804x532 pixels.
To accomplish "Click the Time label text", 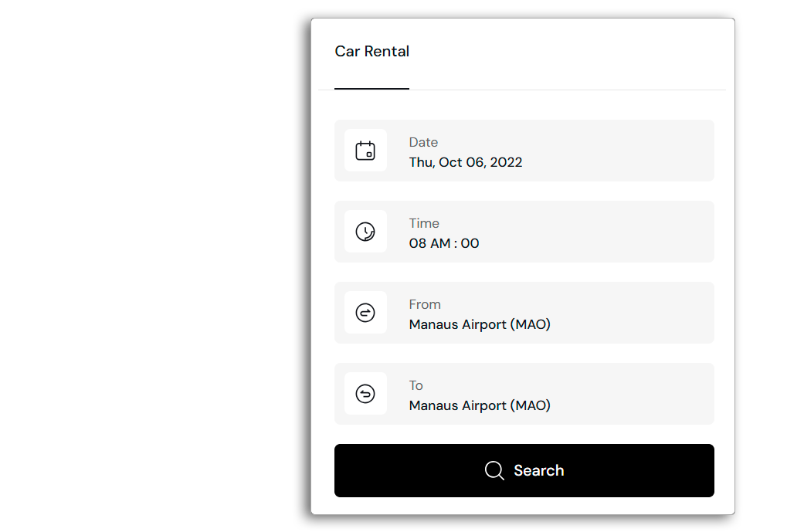I will click(424, 223).
